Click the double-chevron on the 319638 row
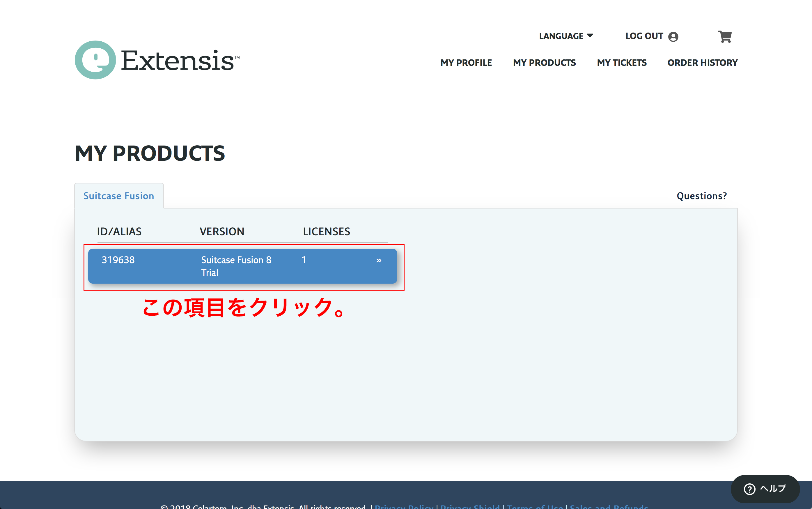This screenshot has height=509, width=812. [379, 260]
